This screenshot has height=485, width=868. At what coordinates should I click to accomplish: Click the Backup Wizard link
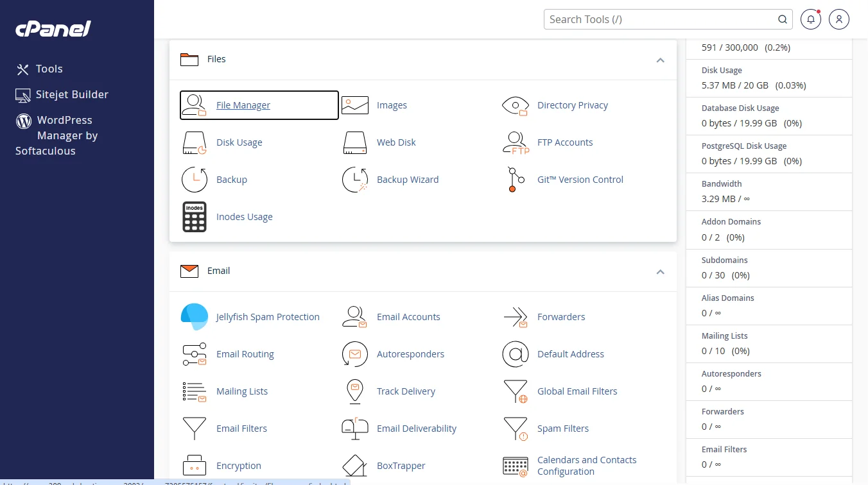[x=408, y=180]
